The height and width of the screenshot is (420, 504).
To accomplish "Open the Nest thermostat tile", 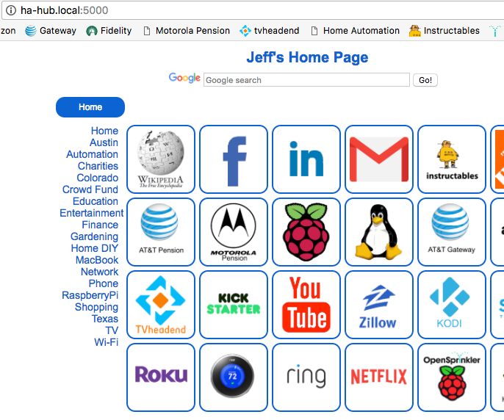I will point(234,377).
